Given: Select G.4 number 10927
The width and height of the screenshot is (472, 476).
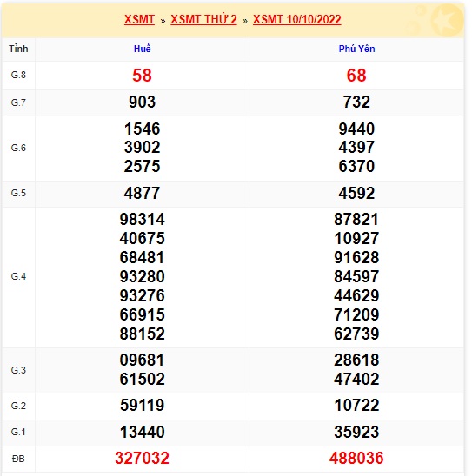Looking at the screenshot, I should [x=356, y=238].
